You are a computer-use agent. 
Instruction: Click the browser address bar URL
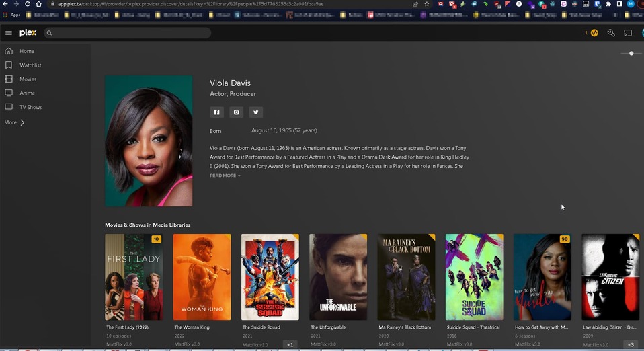[x=190, y=4]
